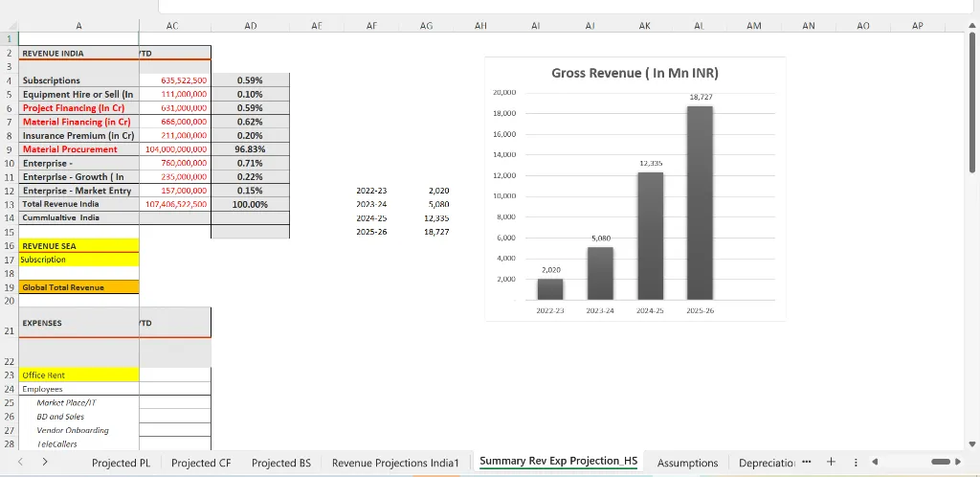Screen dimensions: 980x477
Task: Add a new sheet with plus icon
Action: tap(831, 462)
